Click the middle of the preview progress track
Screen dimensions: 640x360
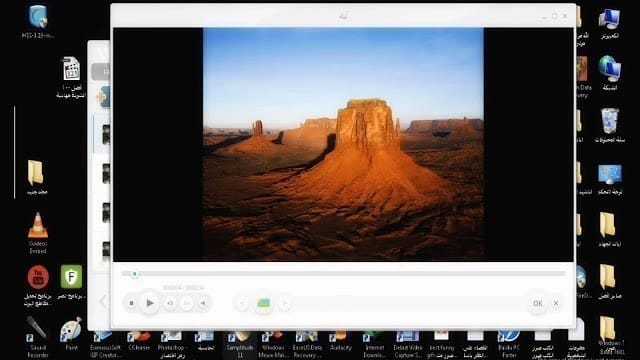click(343, 274)
